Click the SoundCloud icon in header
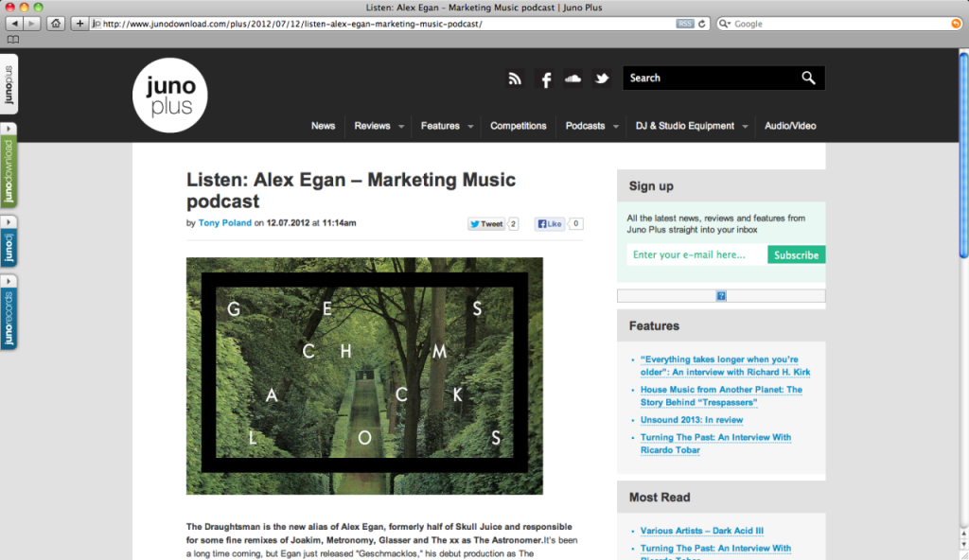Image resolution: width=969 pixels, height=560 pixels. [x=573, y=79]
